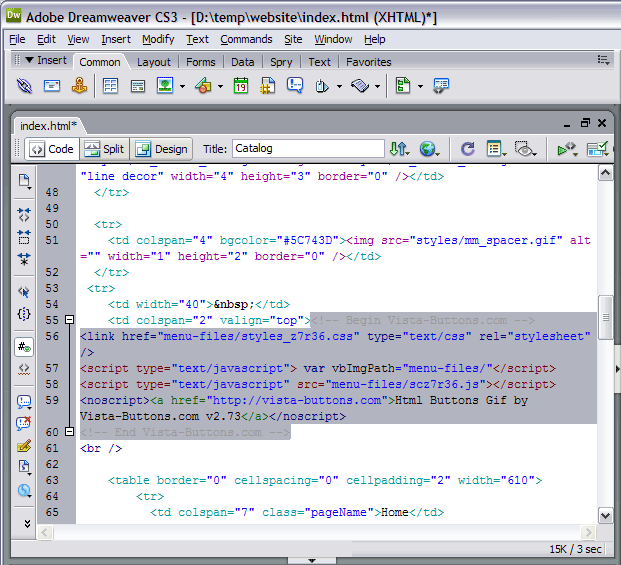The height and width of the screenshot is (565, 621).
Task: Click the Visual Aids eye icon
Action: 525,149
